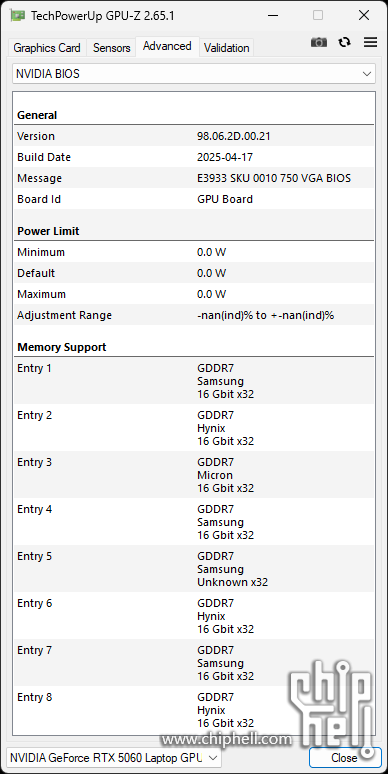Switch to the Sensors tab
Image resolution: width=388 pixels, height=774 pixels.
(x=112, y=48)
